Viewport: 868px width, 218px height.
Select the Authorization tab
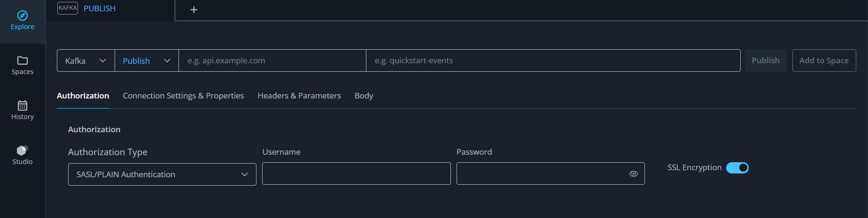click(x=83, y=96)
